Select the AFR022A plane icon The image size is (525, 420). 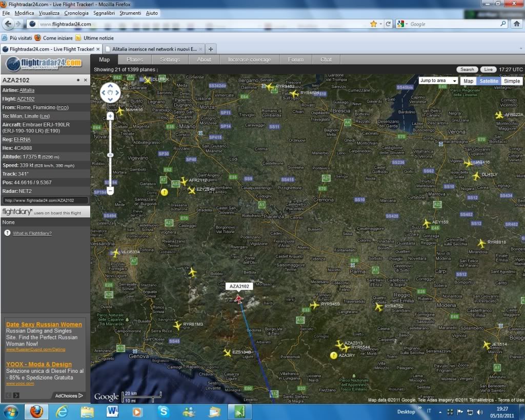(x=499, y=115)
